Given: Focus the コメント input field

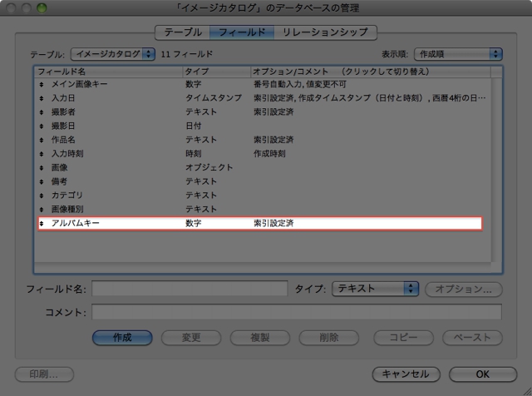Looking at the screenshot, I should (x=297, y=312).
